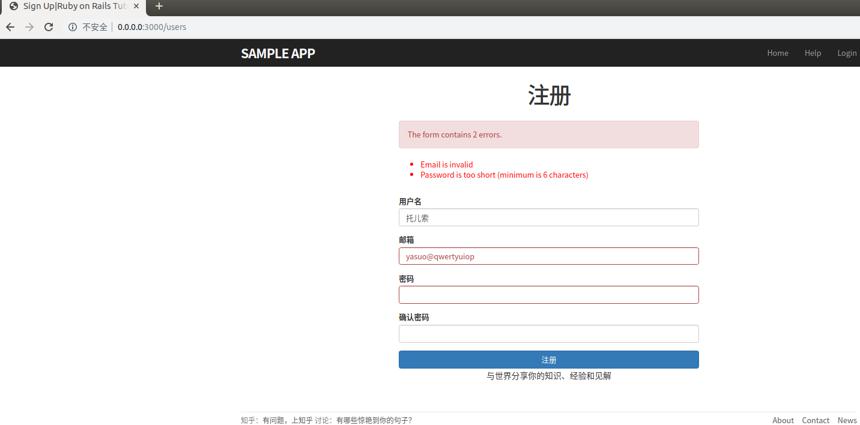Open the News footer link
This screenshot has width=860, height=425.
click(847, 420)
